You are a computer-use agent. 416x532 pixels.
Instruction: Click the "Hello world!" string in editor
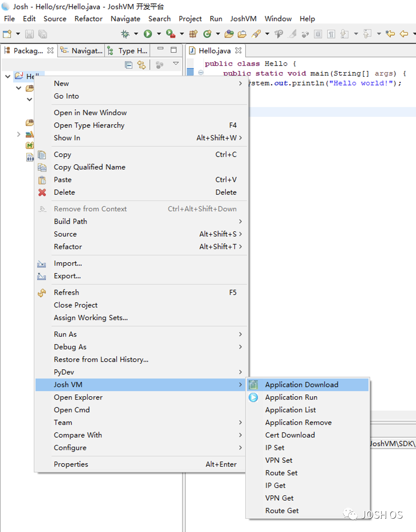click(x=361, y=83)
